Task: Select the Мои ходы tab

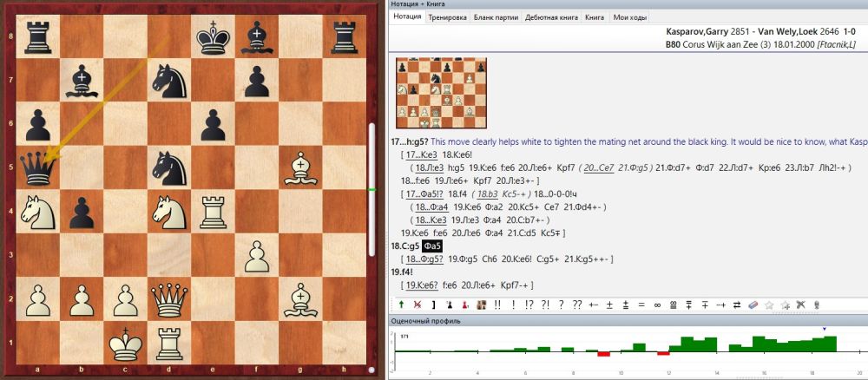Action: [x=629, y=16]
